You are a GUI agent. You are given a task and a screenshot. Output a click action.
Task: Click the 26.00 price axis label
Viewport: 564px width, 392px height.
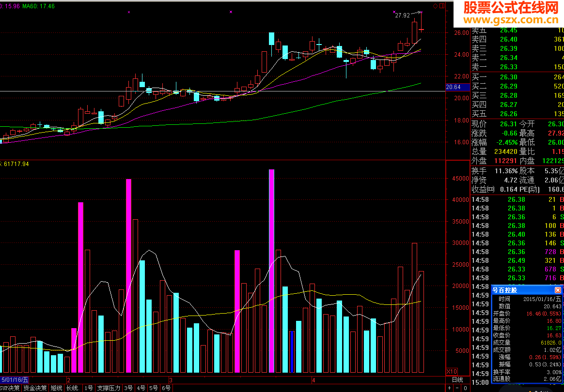461,33
